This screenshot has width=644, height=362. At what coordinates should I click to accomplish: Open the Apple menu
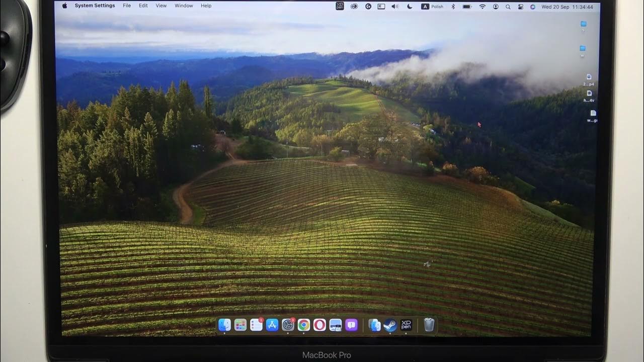pyautogui.click(x=64, y=6)
